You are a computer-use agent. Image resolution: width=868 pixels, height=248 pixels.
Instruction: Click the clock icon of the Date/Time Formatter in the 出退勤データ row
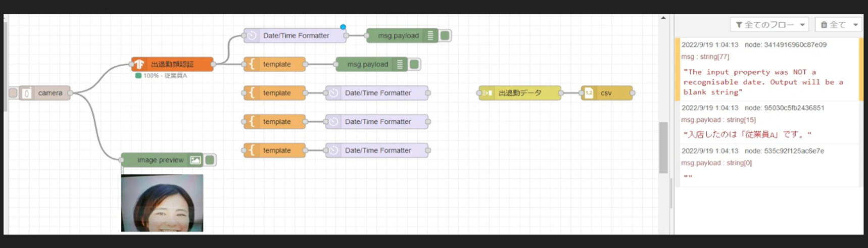pyautogui.click(x=333, y=93)
